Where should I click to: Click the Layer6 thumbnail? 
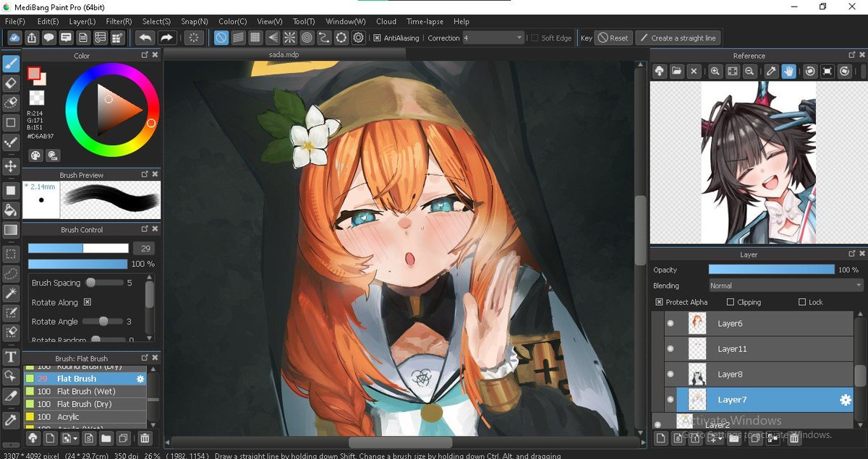(x=697, y=324)
